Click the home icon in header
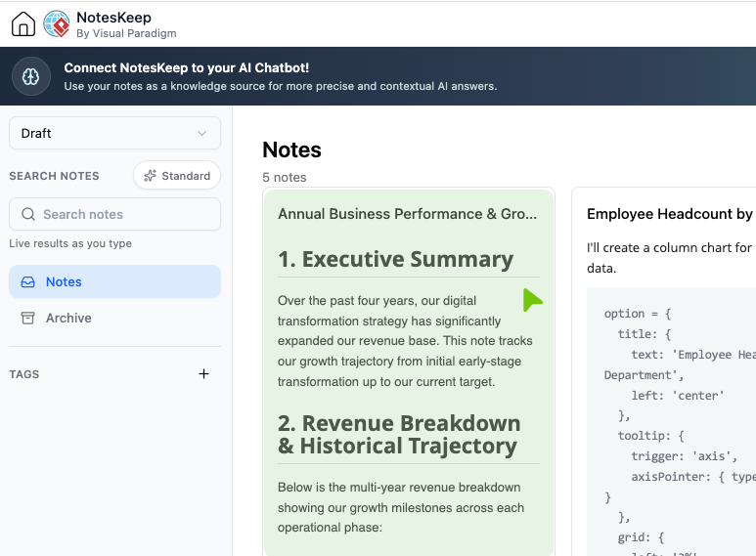 23,23
